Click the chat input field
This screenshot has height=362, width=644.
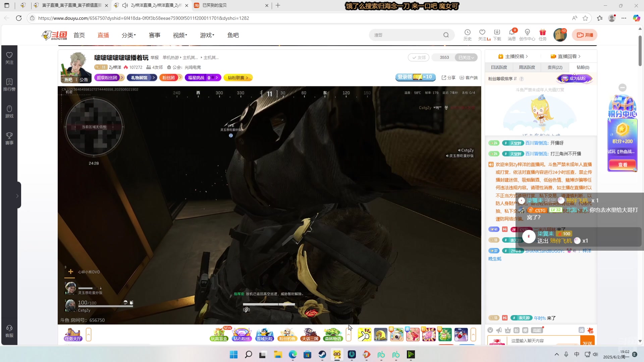click(543, 341)
